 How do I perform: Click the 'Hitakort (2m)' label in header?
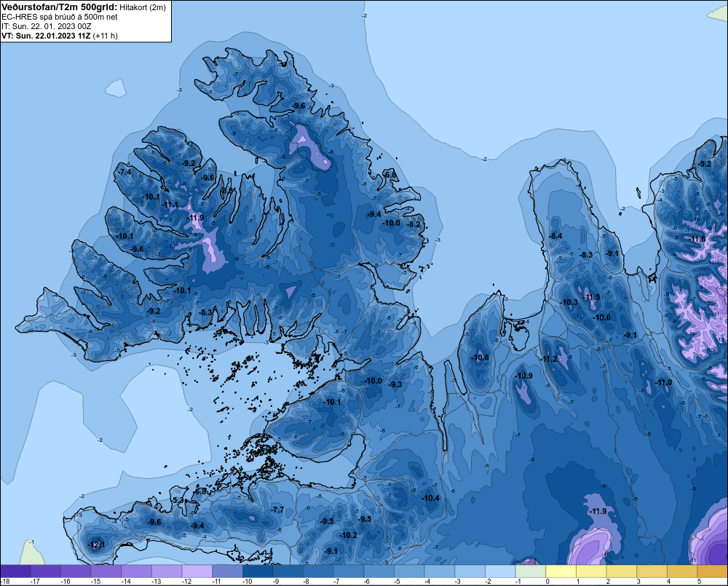pos(143,7)
